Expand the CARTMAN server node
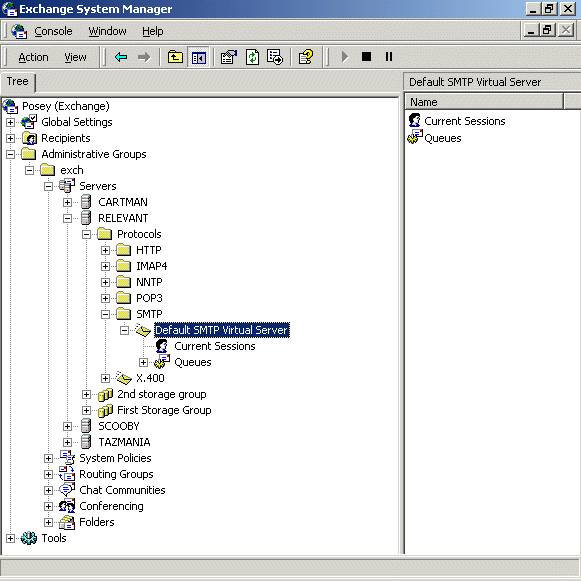 click(67, 202)
